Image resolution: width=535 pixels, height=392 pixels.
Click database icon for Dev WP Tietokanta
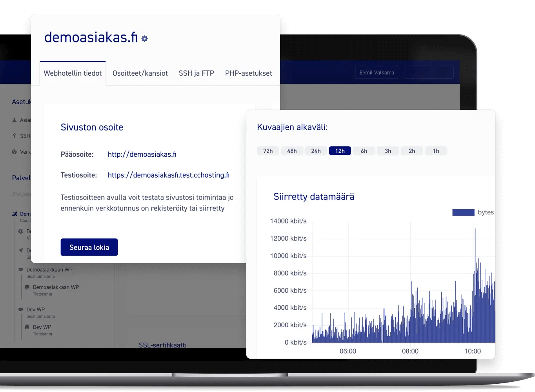click(x=27, y=327)
